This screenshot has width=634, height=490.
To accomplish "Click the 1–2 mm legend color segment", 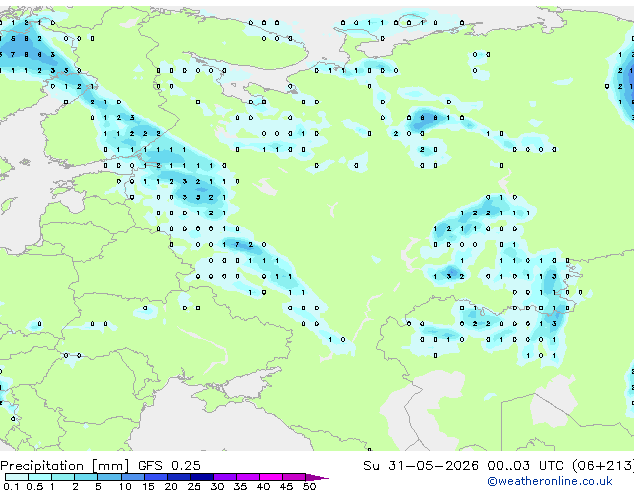I will 63,477.
